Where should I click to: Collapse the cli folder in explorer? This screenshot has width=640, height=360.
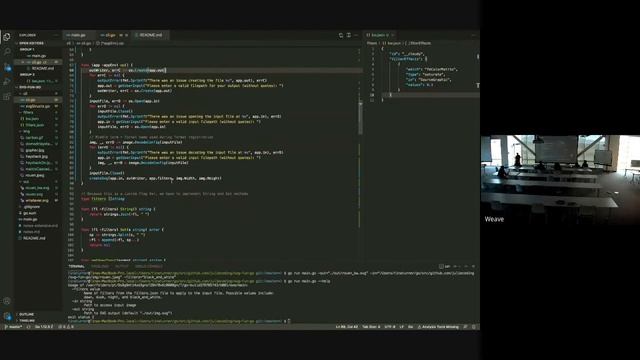(38, 93)
